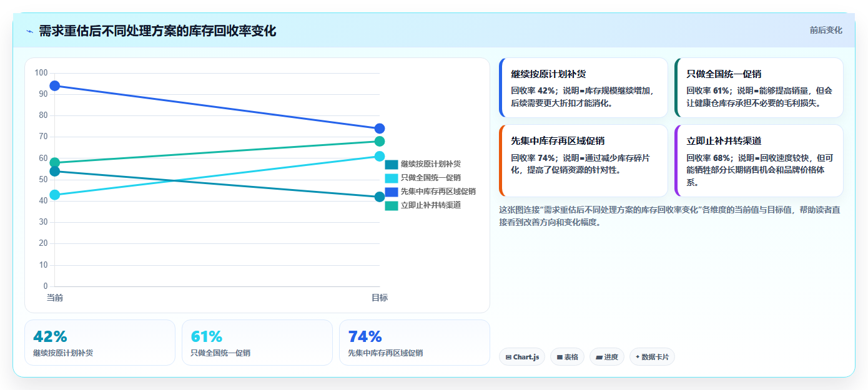Open the 先集中库存再区域促销 info card

(x=584, y=160)
